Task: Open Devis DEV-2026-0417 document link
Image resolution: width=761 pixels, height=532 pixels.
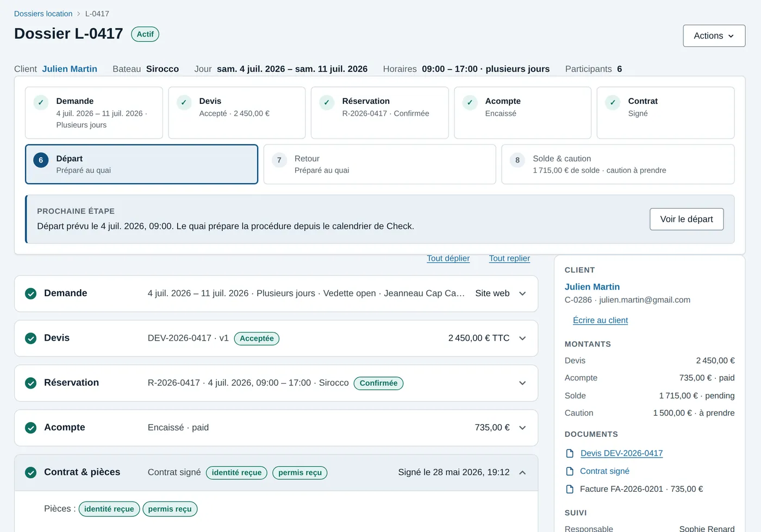Action: [621, 453]
